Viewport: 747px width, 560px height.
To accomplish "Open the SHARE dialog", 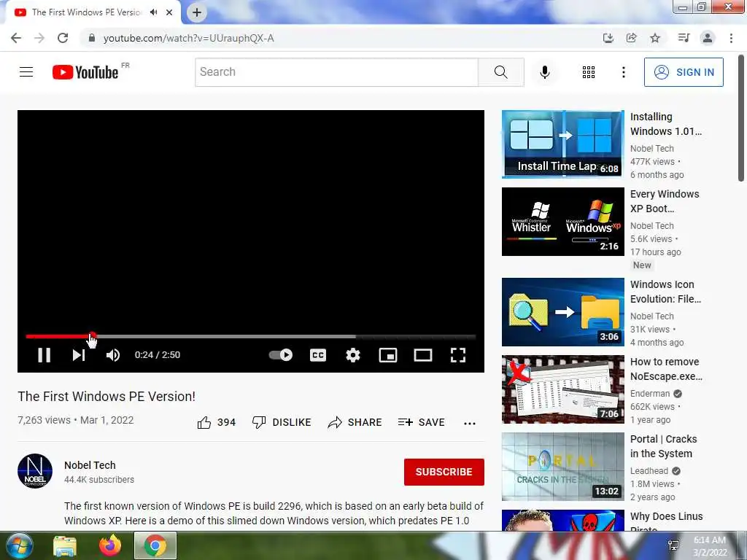I will click(355, 422).
